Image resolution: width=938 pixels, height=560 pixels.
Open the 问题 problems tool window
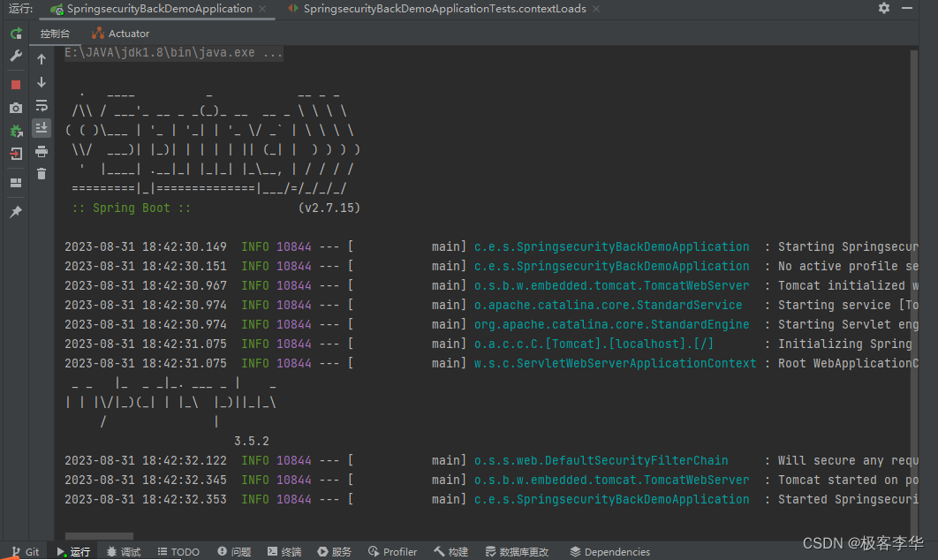(234, 552)
